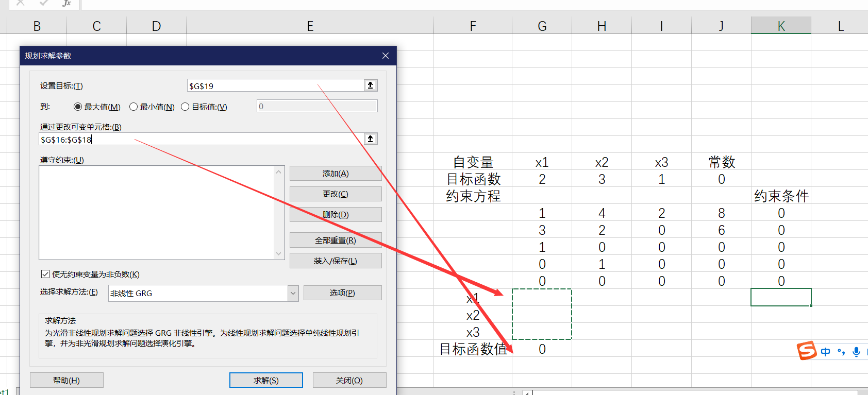The image size is (868, 395).
Task: Click the x2 variable label below constraints
Action: (x=473, y=315)
